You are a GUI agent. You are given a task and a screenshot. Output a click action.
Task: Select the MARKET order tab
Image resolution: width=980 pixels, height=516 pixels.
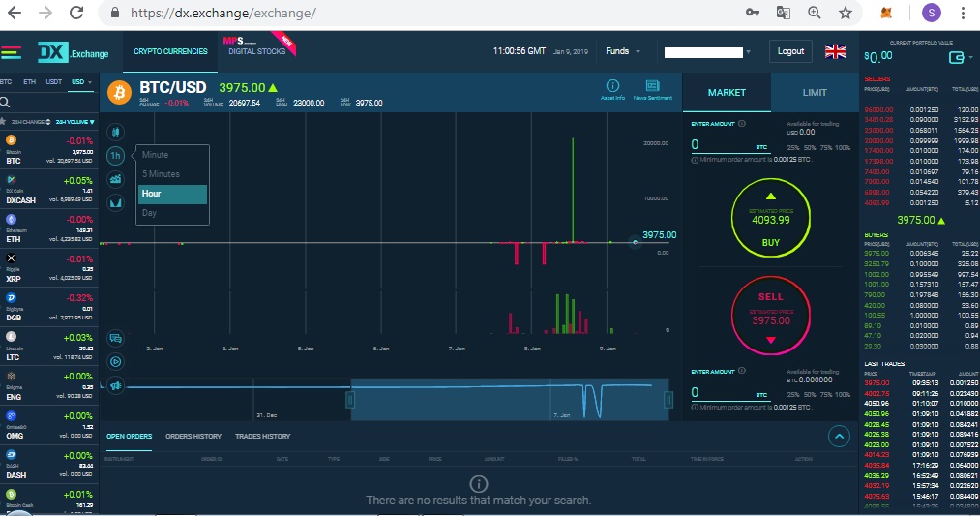click(727, 93)
